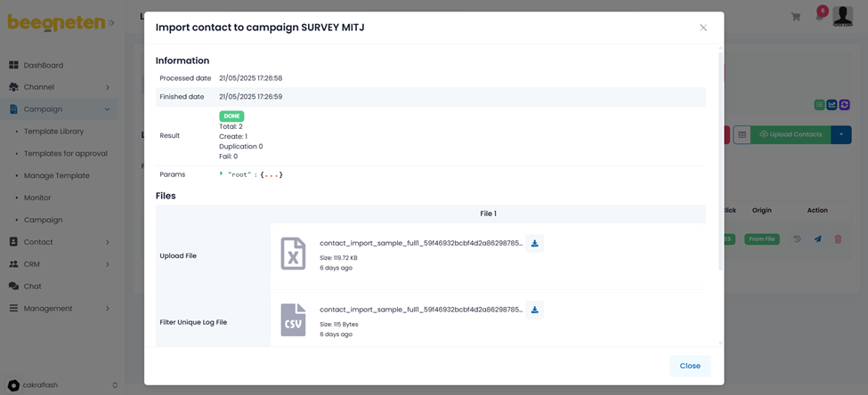Open the shopping cart icon

[795, 17]
